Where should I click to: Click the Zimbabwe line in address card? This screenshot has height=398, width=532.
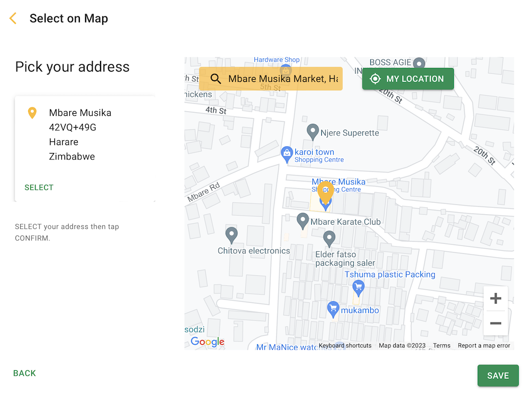click(x=72, y=157)
